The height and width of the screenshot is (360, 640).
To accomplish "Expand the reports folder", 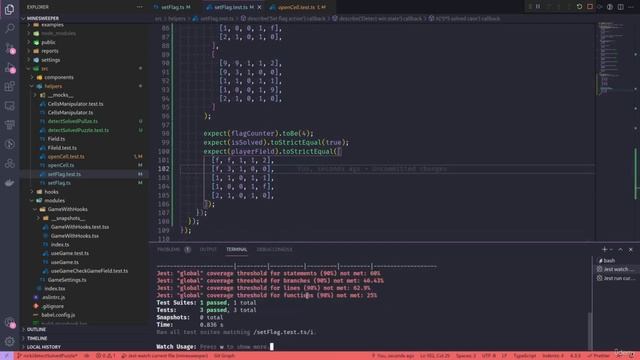I will [50, 51].
